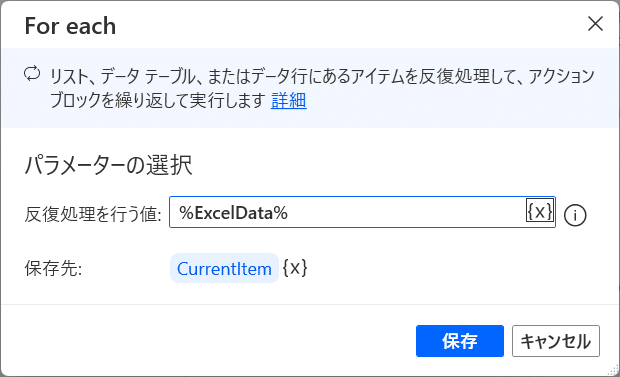Click the blank footer area left of 保存
Viewport: 620px width, 377px height.
(x=208, y=341)
